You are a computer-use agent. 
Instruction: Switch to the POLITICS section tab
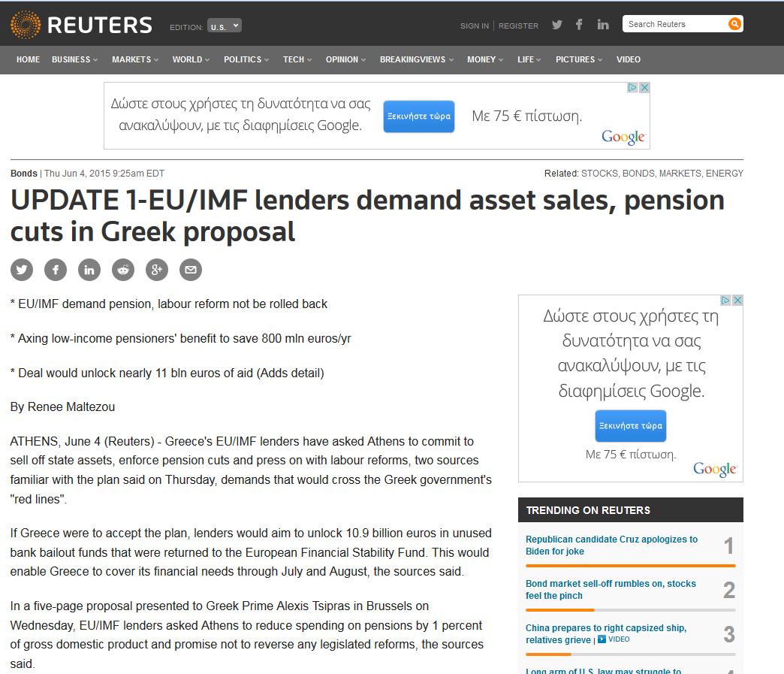coord(242,59)
